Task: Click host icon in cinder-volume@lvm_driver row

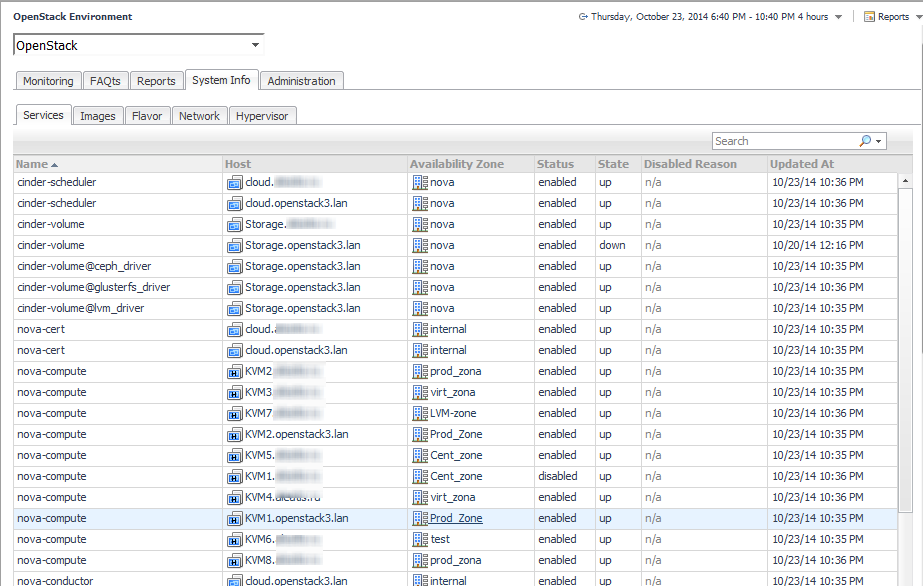Action: (234, 309)
